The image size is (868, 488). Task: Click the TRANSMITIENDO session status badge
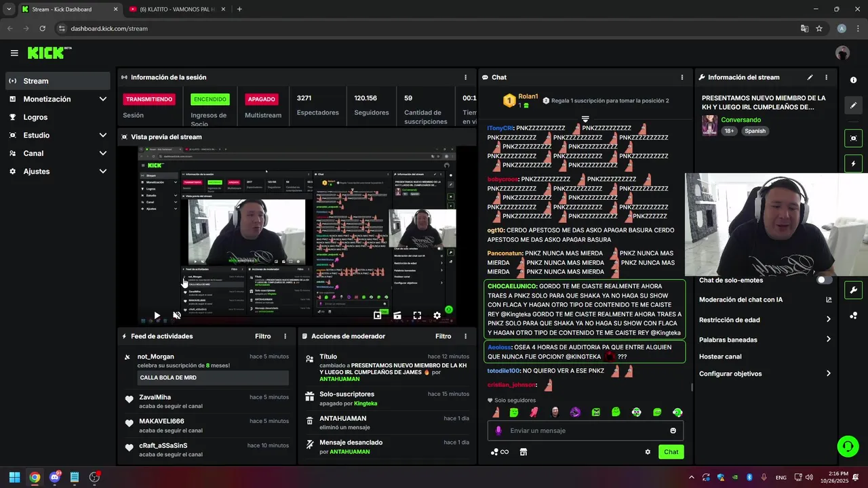[x=149, y=99]
